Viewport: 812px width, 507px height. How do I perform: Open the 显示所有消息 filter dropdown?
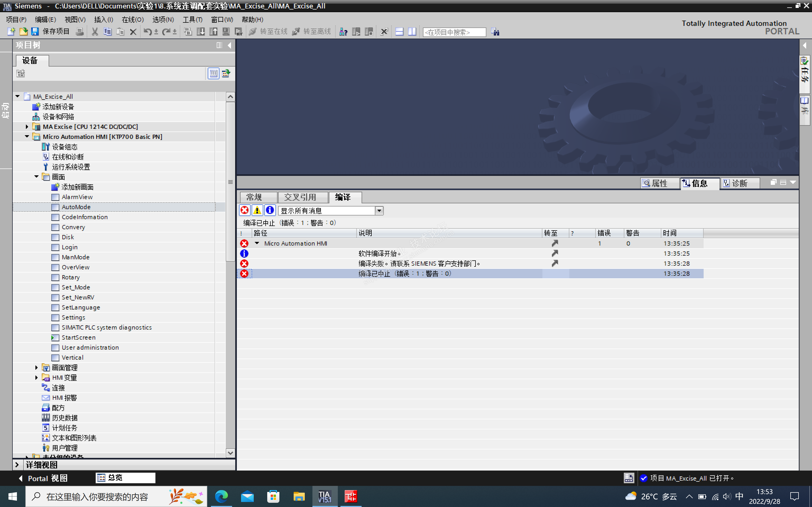tap(379, 210)
